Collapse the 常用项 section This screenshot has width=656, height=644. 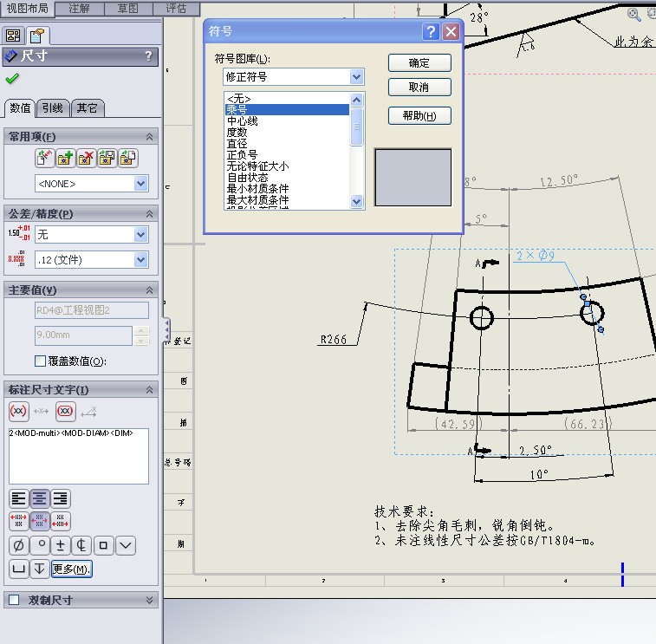coord(149,137)
